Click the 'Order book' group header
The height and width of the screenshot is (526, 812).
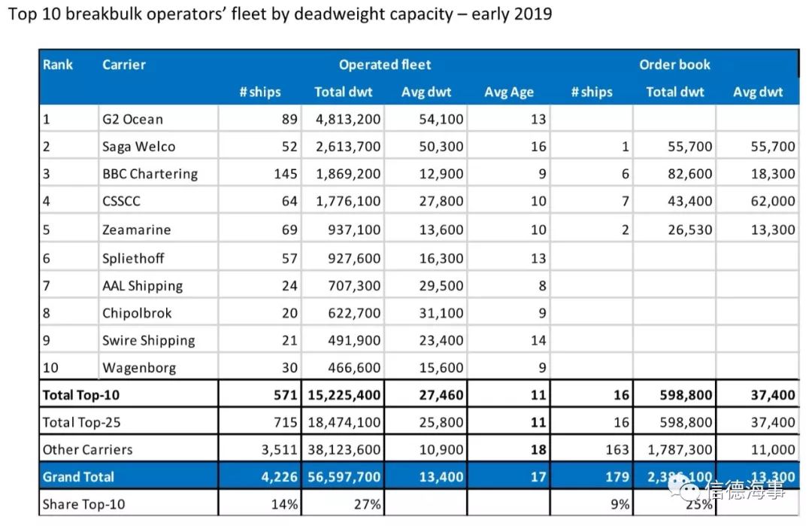[x=674, y=65]
